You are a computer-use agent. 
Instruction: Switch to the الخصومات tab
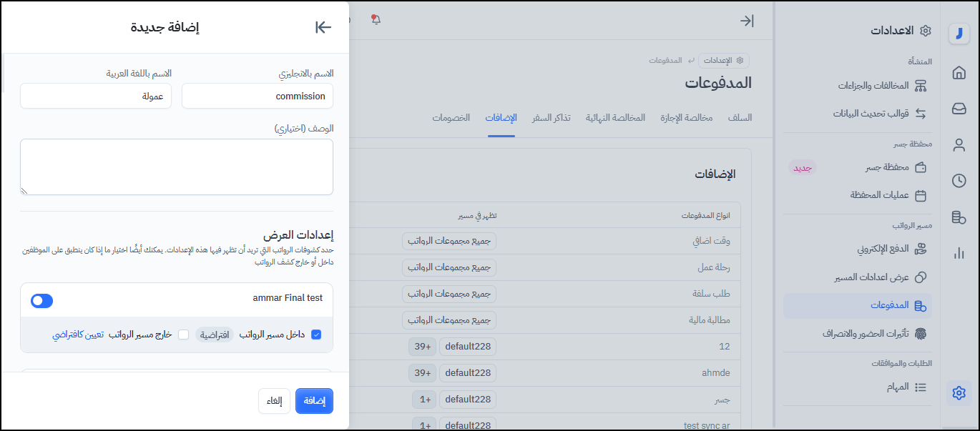click(451, 118)
